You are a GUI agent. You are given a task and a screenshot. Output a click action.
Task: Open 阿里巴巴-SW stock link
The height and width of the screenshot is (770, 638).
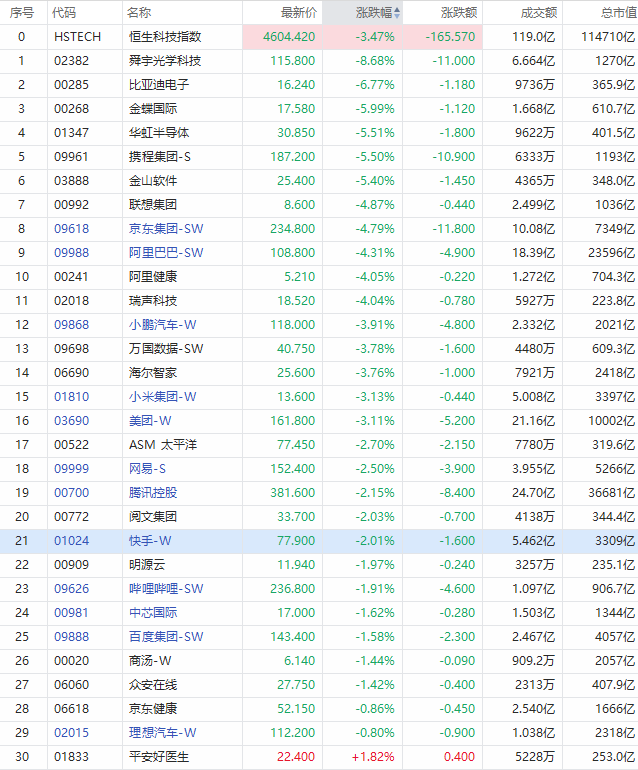[166, 253]
